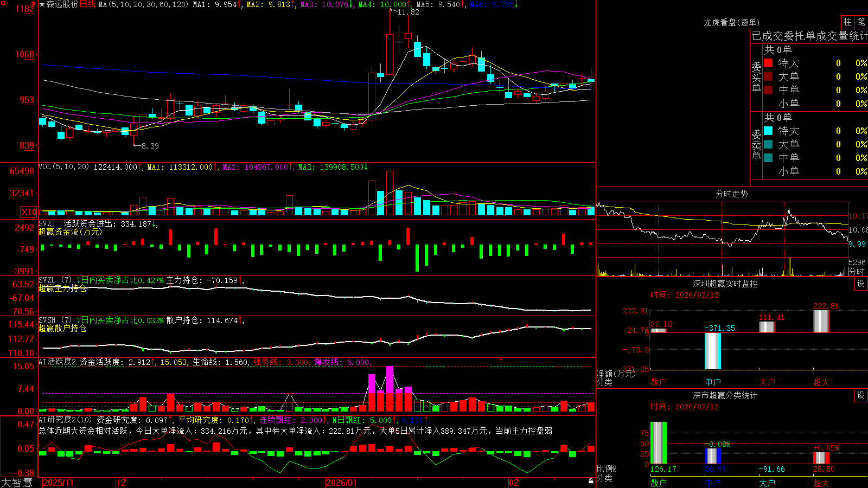Click the 分时走势 panel title
This screenshot has width=868, height=488.
[x=731, y=194]
